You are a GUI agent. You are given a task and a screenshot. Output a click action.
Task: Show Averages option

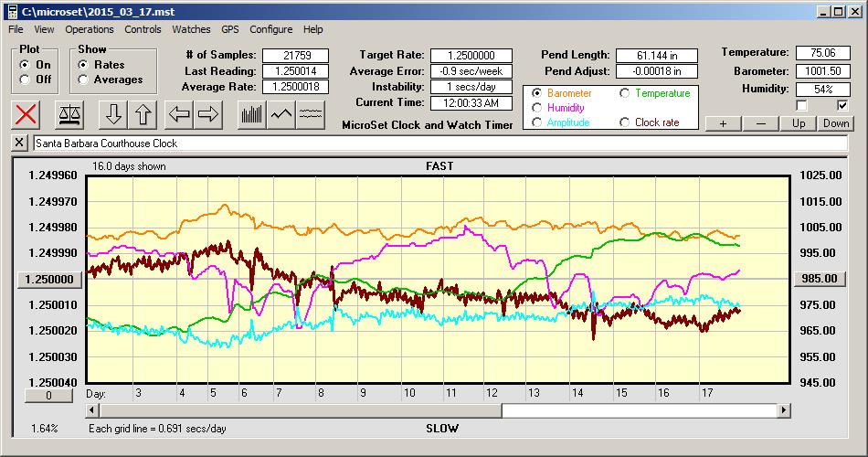pos(83,80)
